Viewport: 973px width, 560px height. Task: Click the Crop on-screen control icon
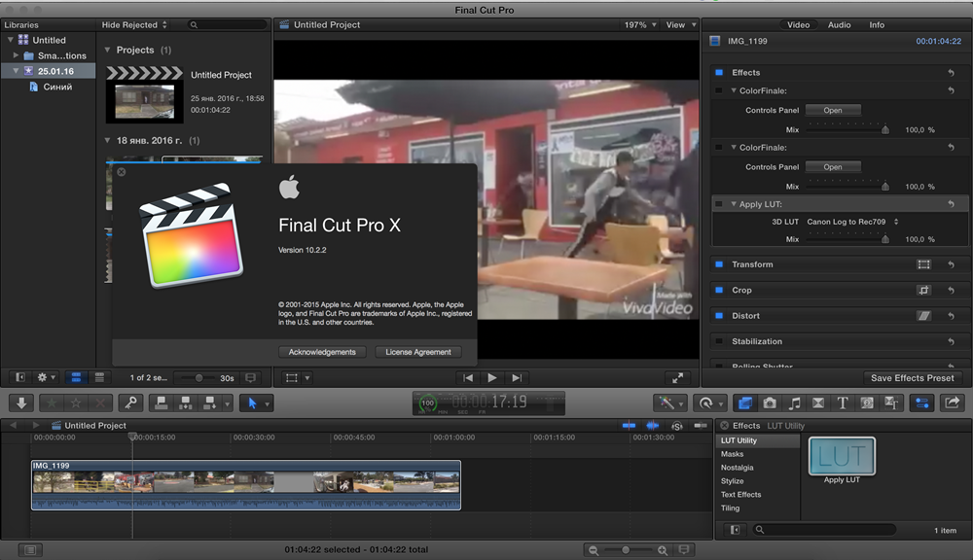coord(923,290)
